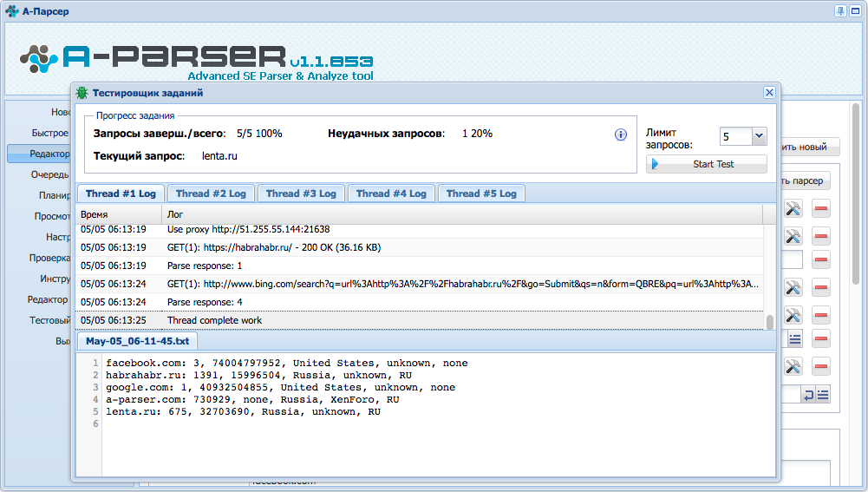Switch to Thread #2 Log tab

[211, 194]
